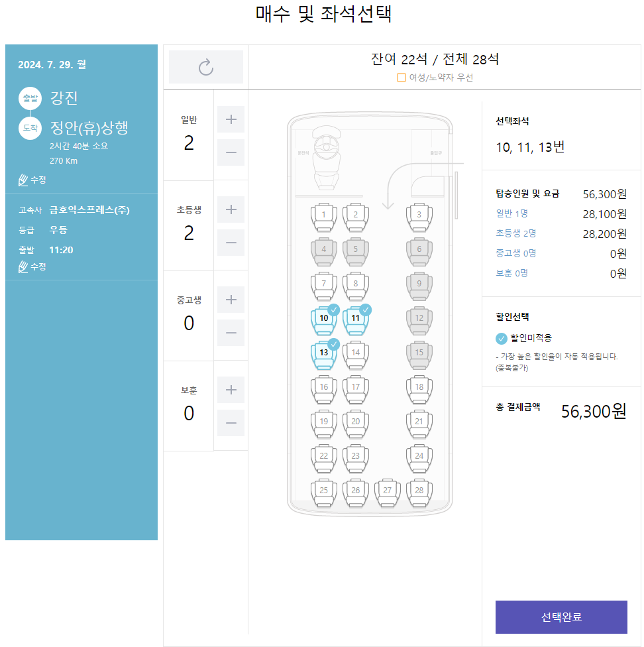
Task: Click the 선택완료 button to confirm
Action: [561, 617]
